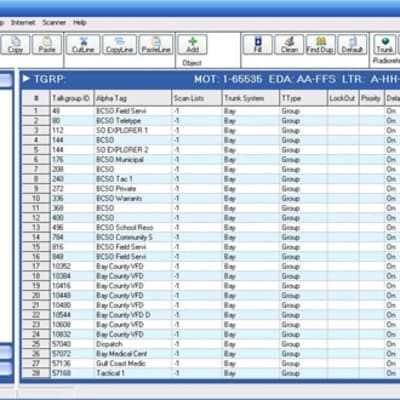Open TType 'Group' cell in row 17
This screenshot has height=400, width=400.
point(303,266)
